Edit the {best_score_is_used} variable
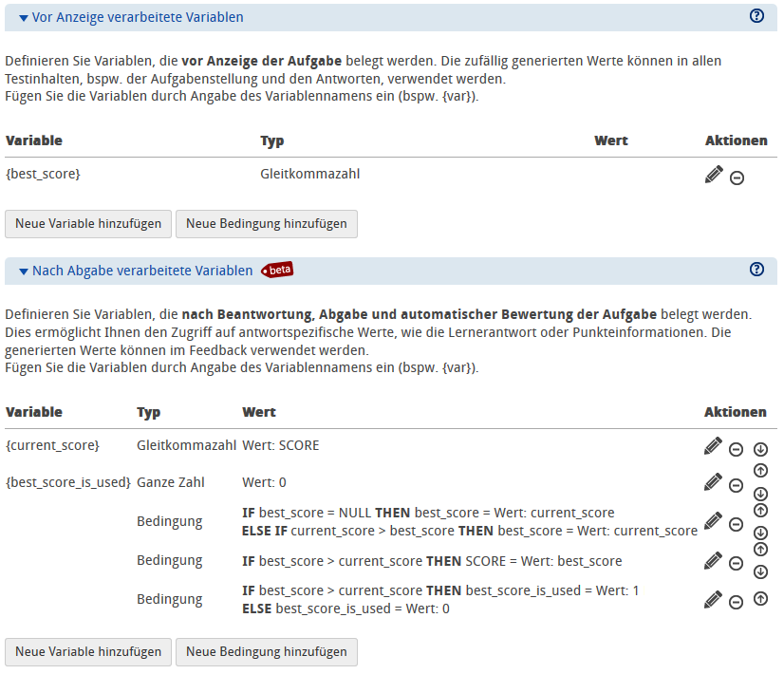 tap(714, 483)
